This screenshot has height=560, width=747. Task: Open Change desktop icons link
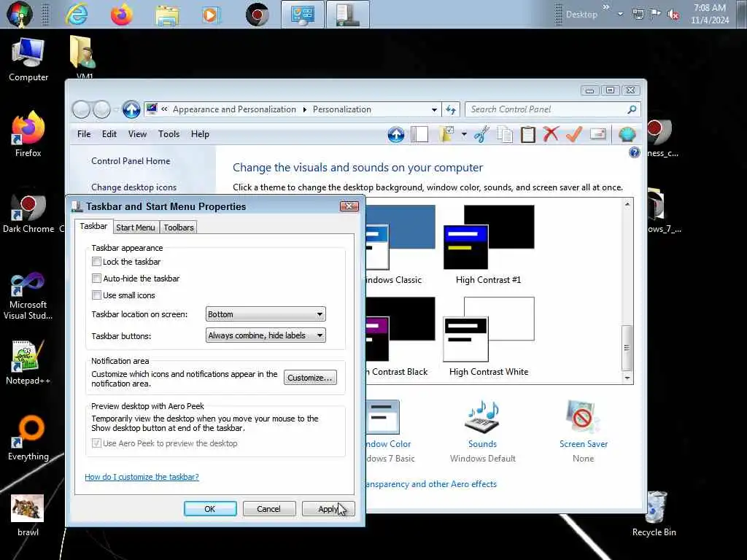click(x=134, y=187)
